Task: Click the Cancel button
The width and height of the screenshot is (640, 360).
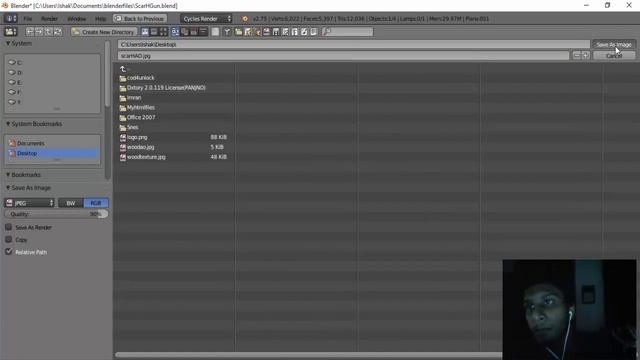Action: point(613,56)
